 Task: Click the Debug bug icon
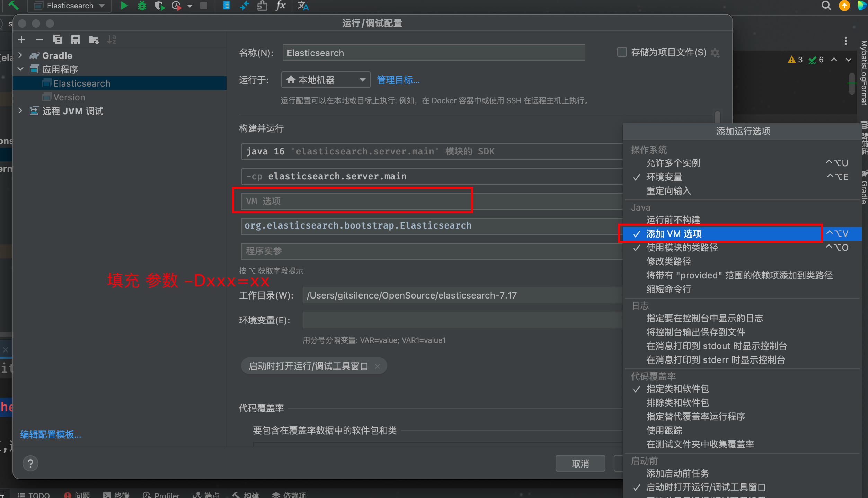coord(142,6)
